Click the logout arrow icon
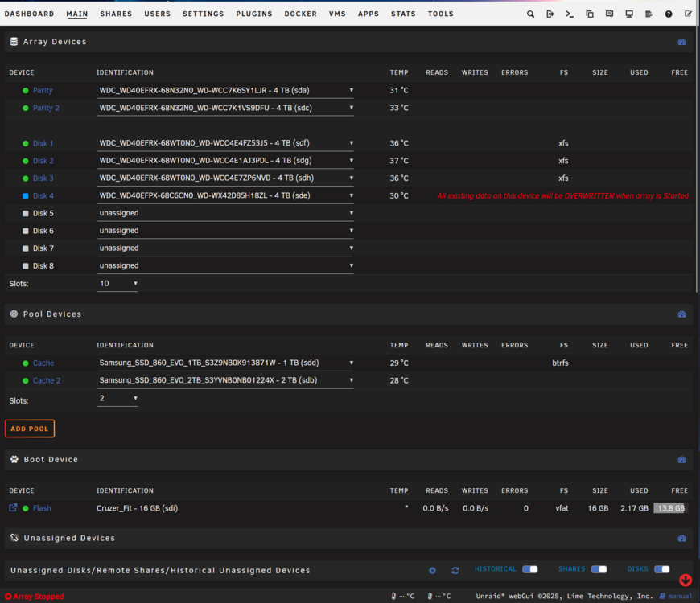The image size is (700, 603). point(550,14)
